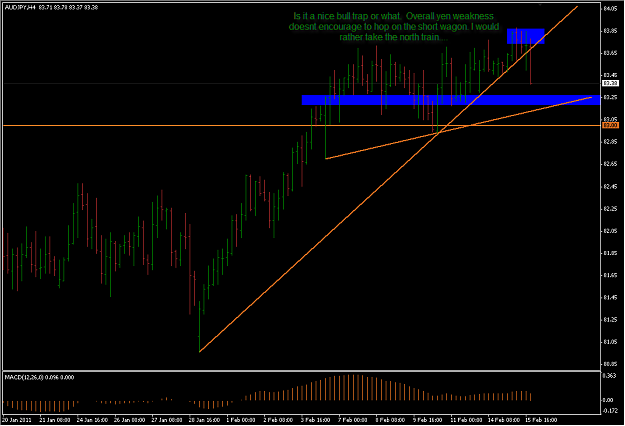Click the 20 Jan 2011 date label
Image resolution: width=625 pixels, height=426 pixels.
(x=17, y=420)
